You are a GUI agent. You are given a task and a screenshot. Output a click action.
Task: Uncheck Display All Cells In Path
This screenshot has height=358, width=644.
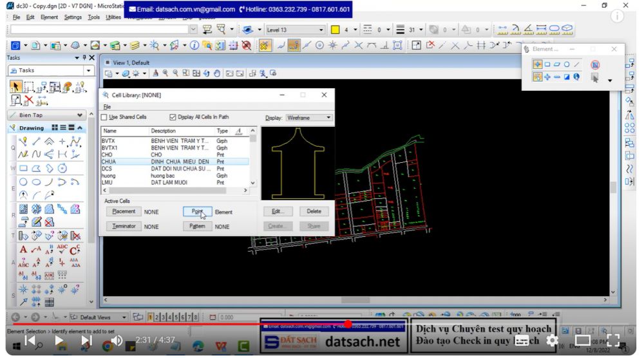173,117
